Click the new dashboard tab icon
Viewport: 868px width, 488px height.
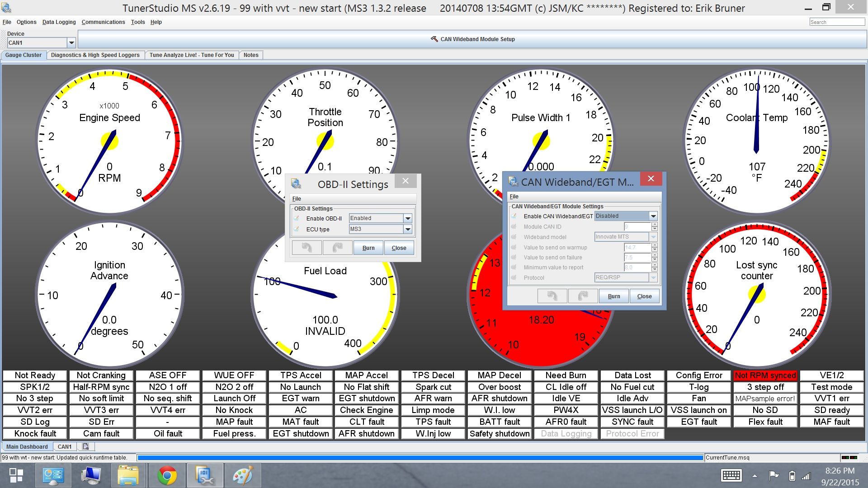coord(85,446)
